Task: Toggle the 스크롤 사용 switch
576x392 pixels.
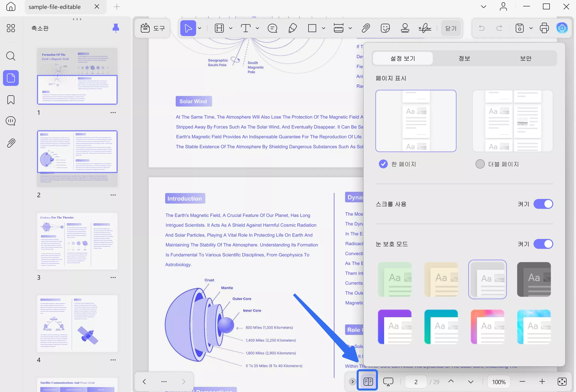Action: click(x=543, y=204)
